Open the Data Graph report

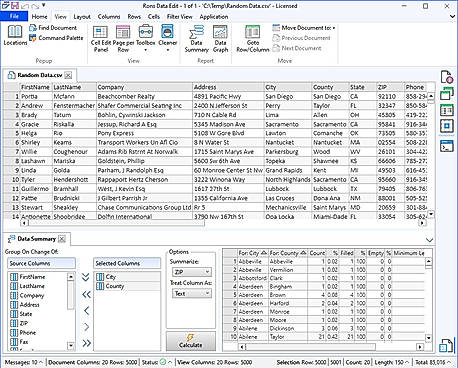pos(220,39)
